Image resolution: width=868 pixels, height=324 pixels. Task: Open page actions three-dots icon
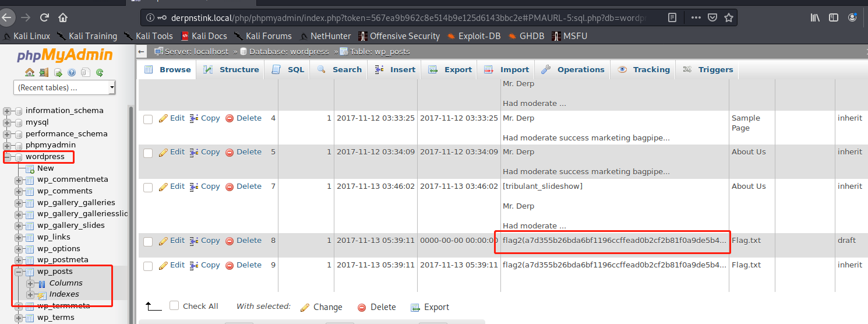click(x=696, y=17)
